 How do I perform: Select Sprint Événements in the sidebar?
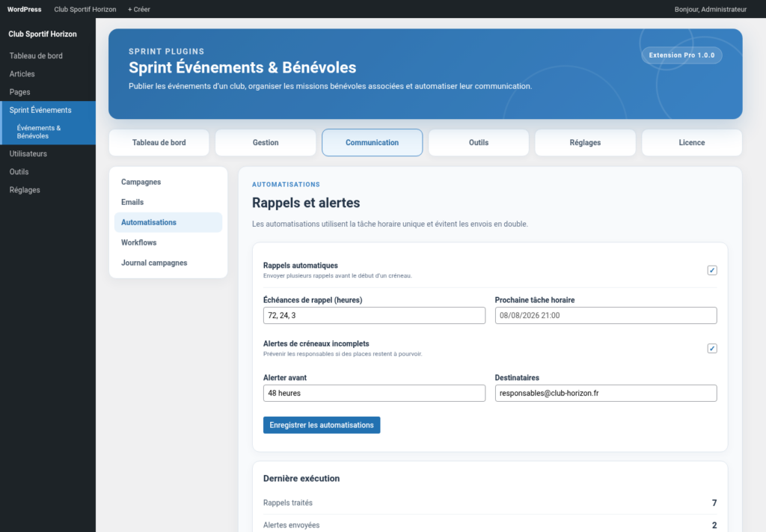pyautogui.click(x=48, y=110)
